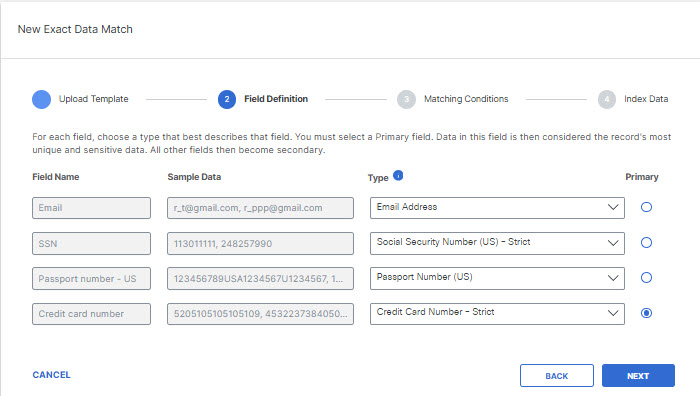
Task: Go to the Index Data step label
Action: (x=646, y=99)
